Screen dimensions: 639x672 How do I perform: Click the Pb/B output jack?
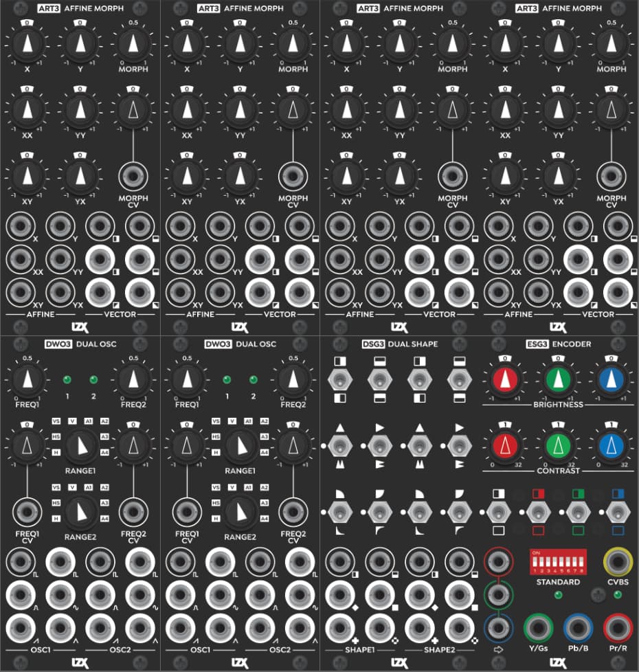click(578, 628)
